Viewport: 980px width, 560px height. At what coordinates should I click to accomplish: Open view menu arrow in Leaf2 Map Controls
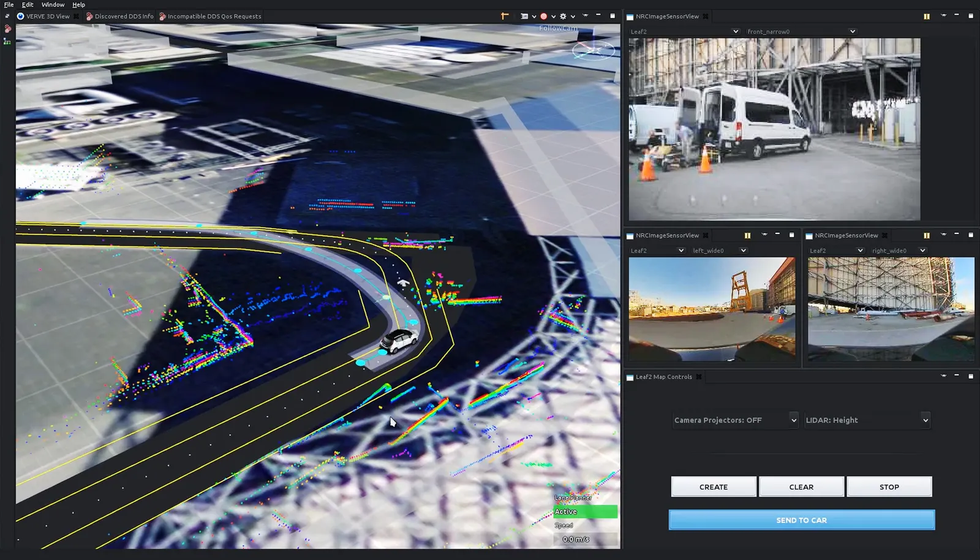pos(943,376)
